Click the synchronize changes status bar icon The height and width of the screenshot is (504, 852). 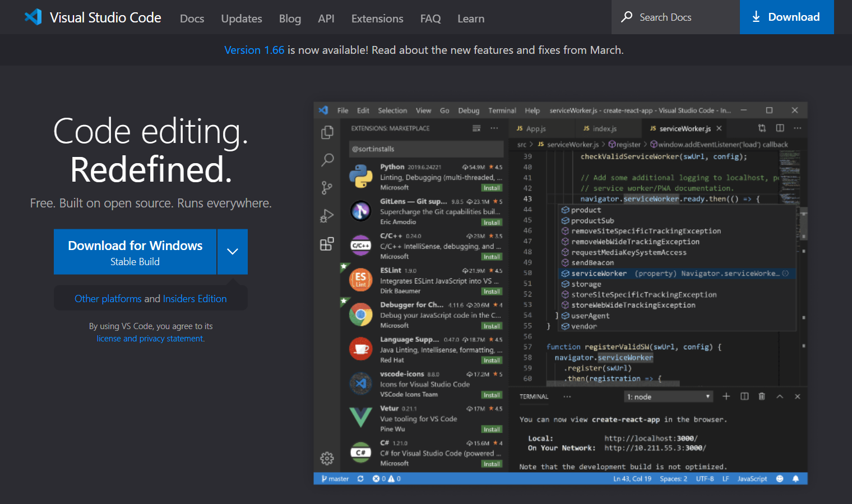tap(360, 479)
